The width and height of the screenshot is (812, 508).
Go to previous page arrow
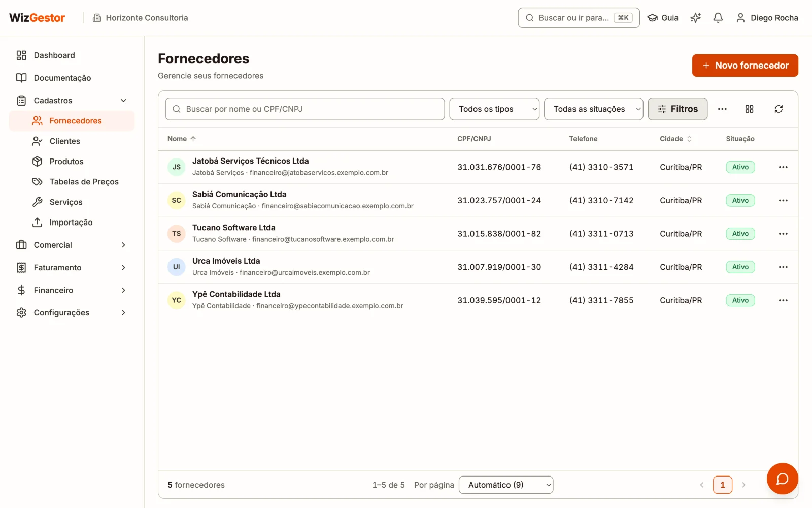702,485
